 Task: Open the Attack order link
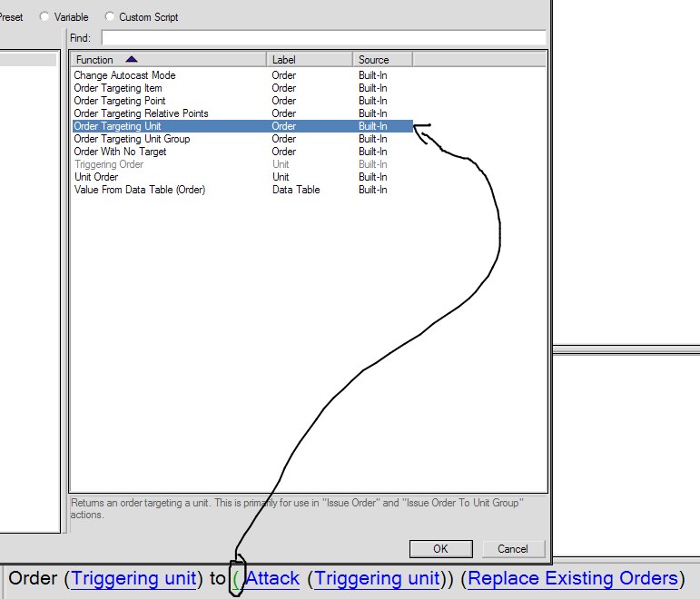[x=272, y=578]
